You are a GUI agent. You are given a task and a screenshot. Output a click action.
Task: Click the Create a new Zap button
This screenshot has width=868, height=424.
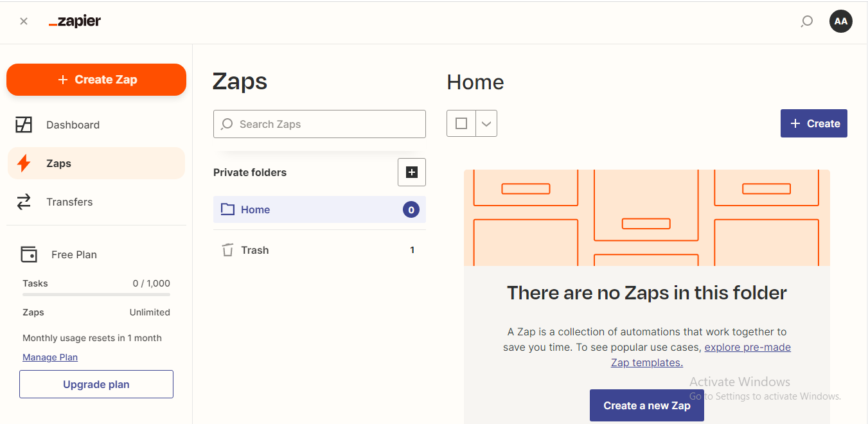(647, 405)
